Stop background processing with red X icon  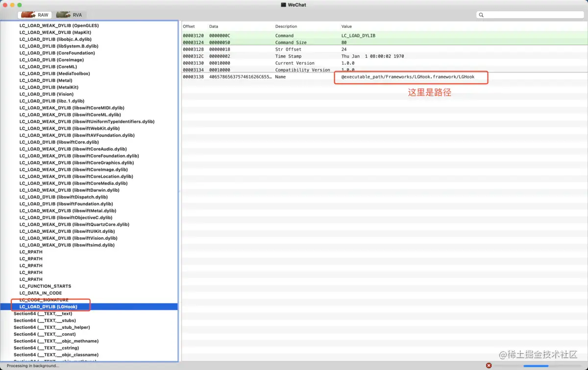point(489,366)
